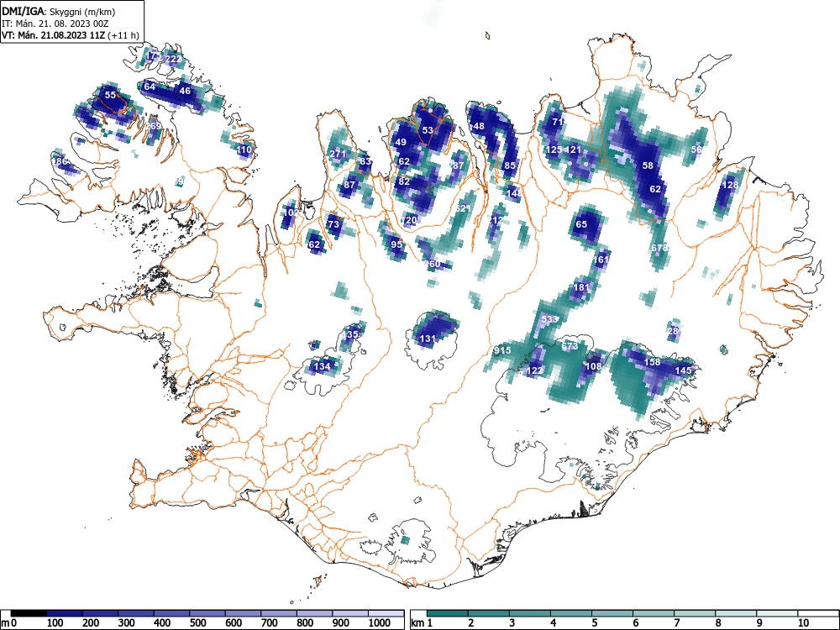Select the 186 value on west coast
The width and height of the screenshot is (840, 630).
[x=60, y=161]
